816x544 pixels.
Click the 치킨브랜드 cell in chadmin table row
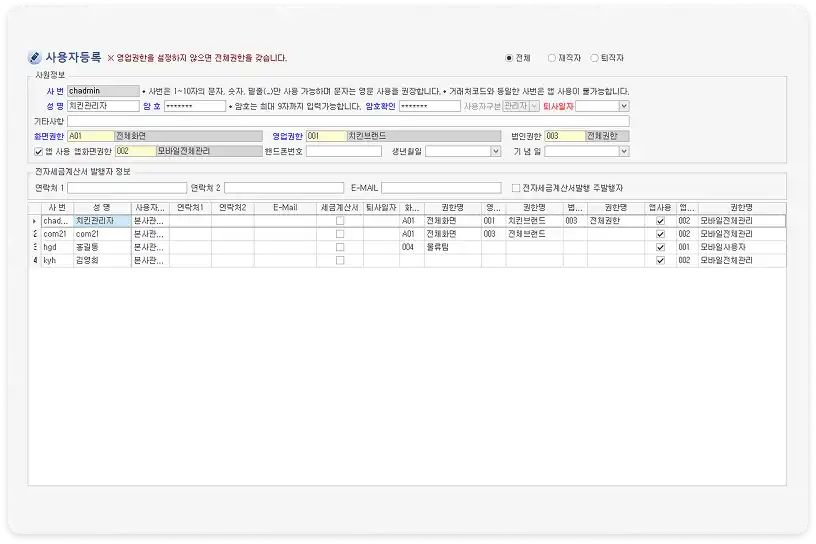click(x=534, y=221)
